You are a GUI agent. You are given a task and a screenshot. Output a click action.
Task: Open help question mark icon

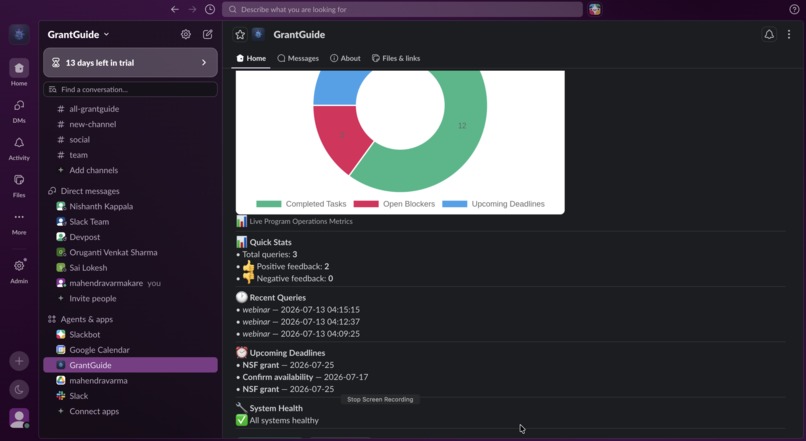tap(794, 9)
